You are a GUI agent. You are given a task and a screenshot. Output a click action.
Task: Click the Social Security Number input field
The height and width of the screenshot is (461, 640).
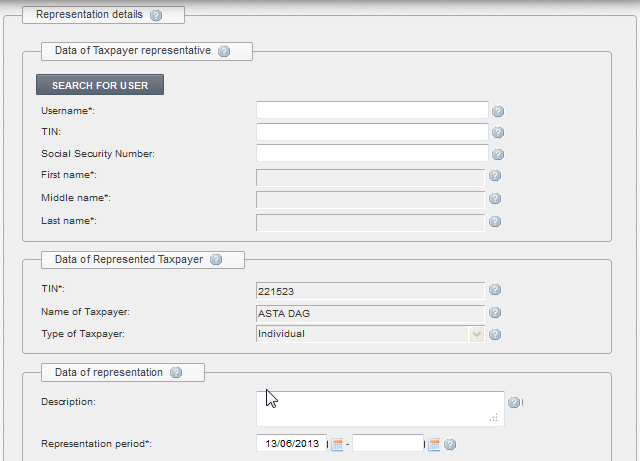(x=372, y=153)
